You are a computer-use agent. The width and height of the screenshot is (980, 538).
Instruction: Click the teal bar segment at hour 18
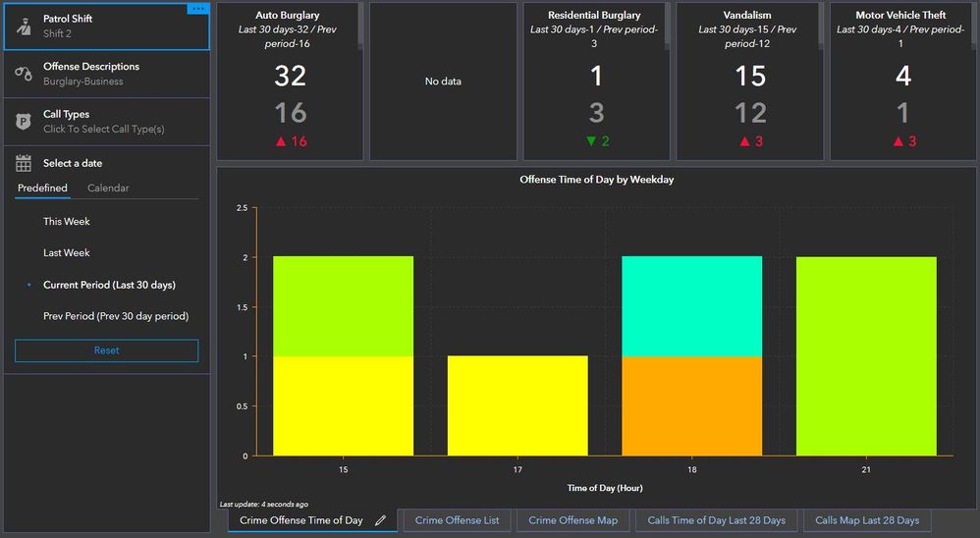tap(692, 306)
